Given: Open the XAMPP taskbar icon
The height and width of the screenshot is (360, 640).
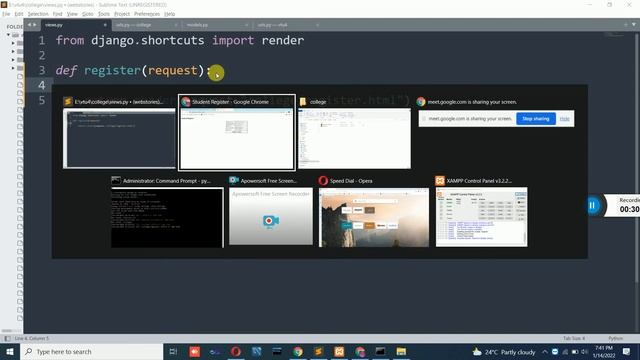Looking at the screenshot, I should coord(339,352).
